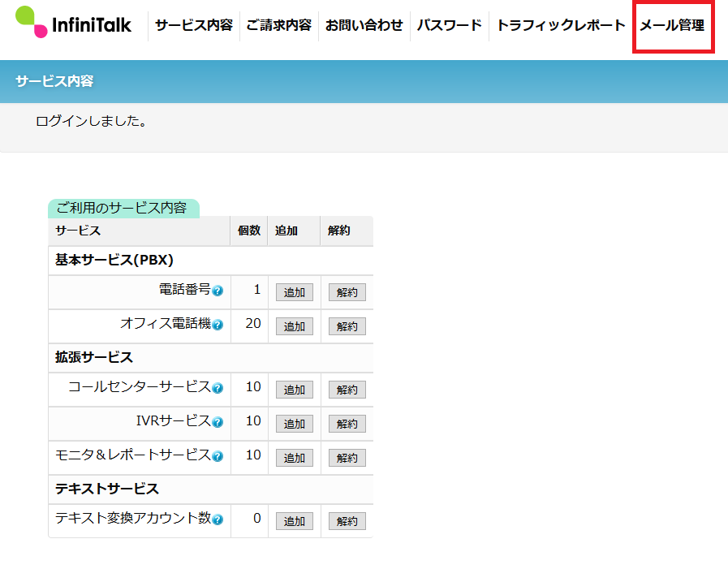Image resolution: width=728 pixels, height=569 pixels.
Task: Open help icon next to コールセンターサービス
Action: [x=218, y=388]
